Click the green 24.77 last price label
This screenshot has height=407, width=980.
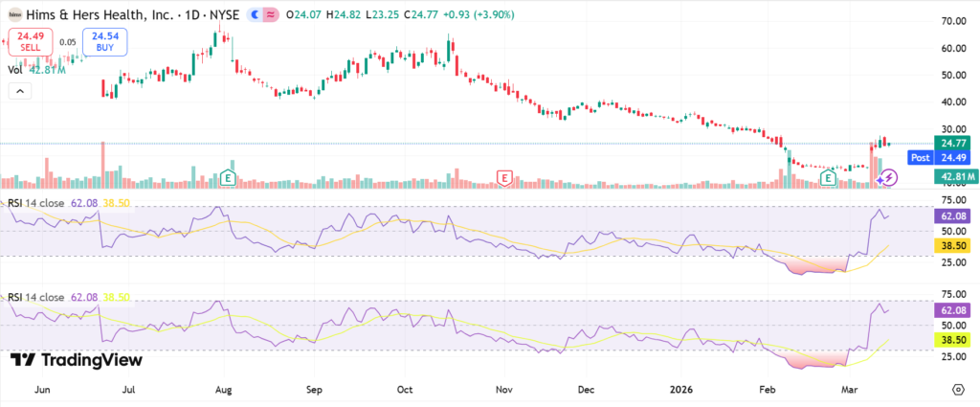(x=954, y=144)
